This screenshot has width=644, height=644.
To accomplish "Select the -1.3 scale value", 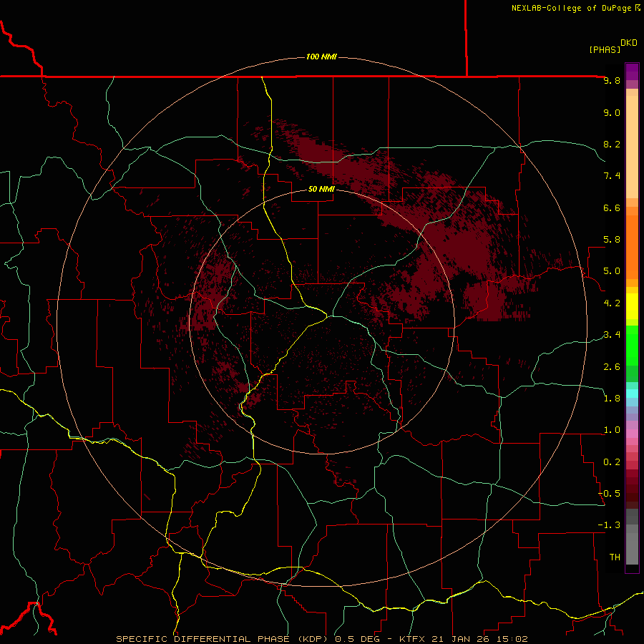I will [x=609, y=526].
